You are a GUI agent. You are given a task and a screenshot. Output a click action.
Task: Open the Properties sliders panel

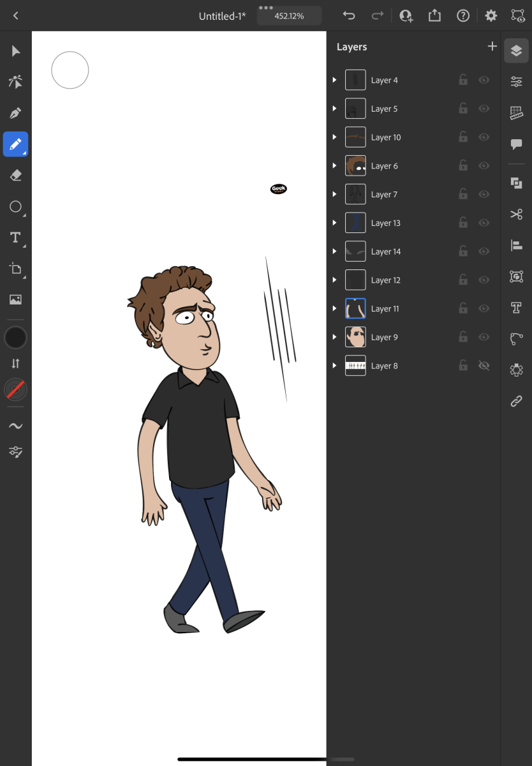tap(516, 81)
